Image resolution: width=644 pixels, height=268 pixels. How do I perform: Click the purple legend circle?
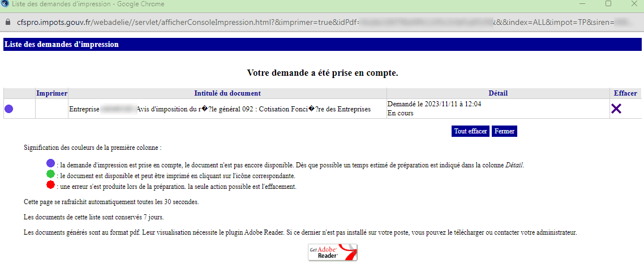pos(50,163)
